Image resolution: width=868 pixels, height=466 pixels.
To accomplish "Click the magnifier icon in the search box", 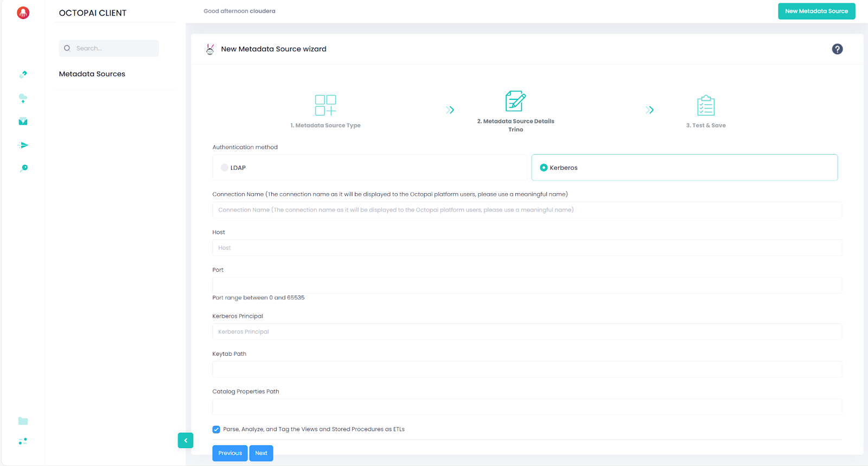I will (67, 48).
